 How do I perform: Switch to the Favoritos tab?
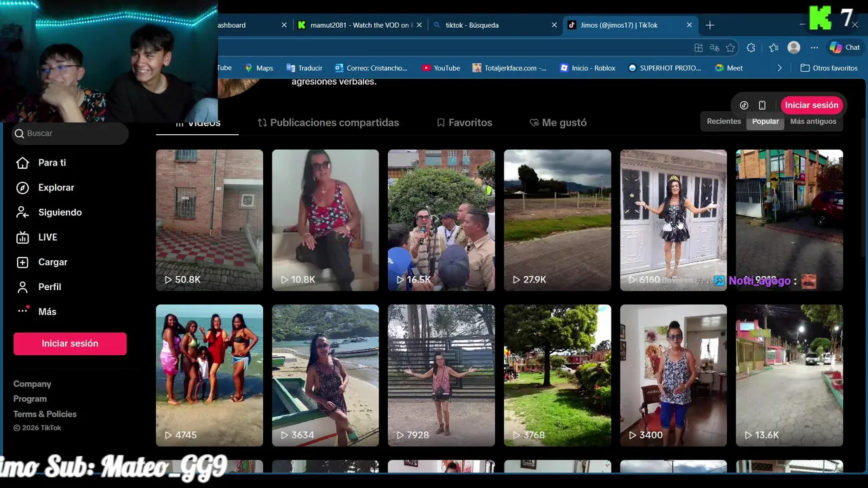(x=465, y=123)
